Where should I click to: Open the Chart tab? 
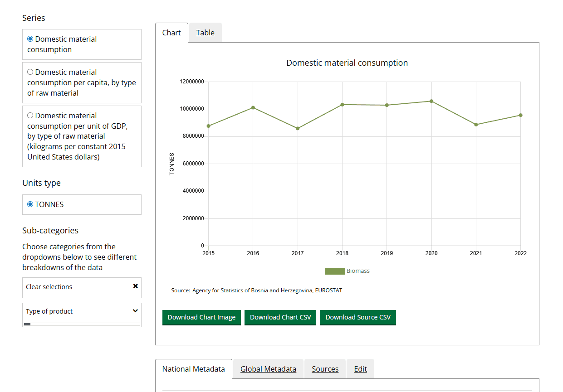[x=171, y=33]
